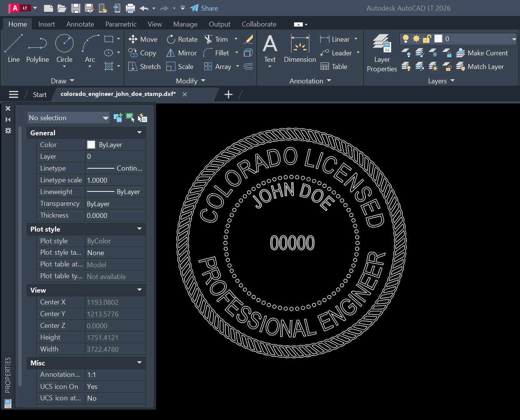Click the Erase tool icon
Screen dimensions: 520x420
tap(249, 39)
